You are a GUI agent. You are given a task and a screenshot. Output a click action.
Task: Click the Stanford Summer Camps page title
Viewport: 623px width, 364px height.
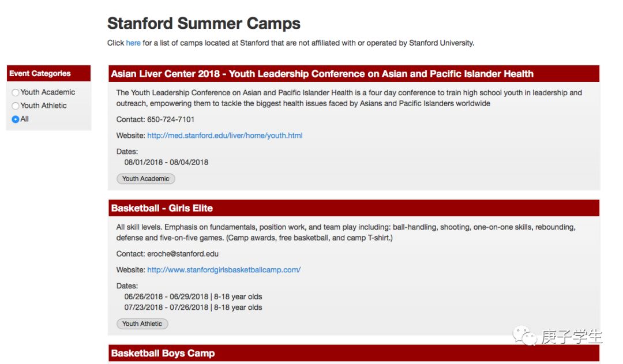[x=204, y=24]
